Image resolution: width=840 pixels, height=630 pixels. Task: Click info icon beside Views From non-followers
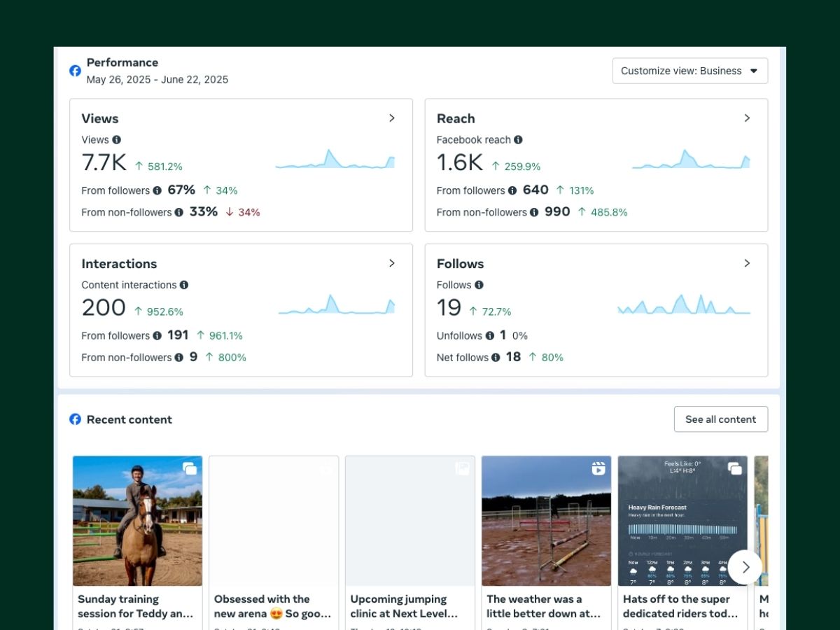coord(179,212)
